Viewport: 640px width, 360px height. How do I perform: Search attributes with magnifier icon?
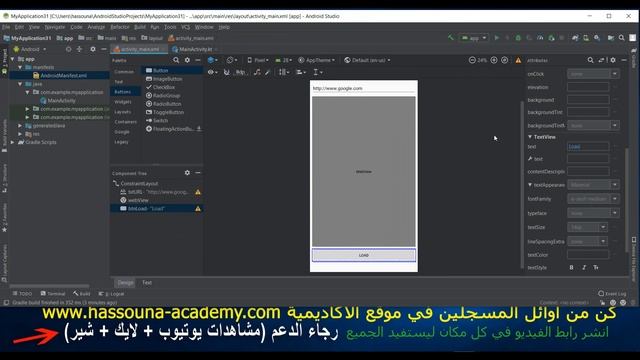[590, 60]
